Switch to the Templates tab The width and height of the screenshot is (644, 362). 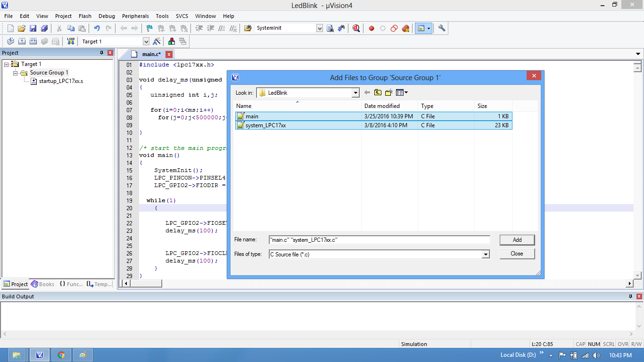99,284
